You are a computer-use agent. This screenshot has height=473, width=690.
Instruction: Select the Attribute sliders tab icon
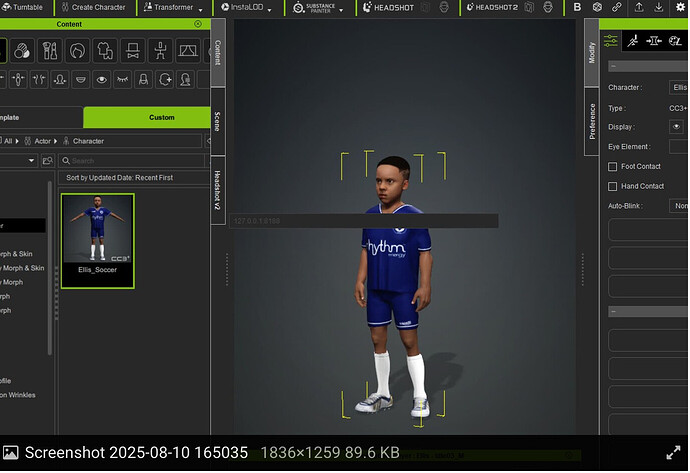tap(611, 41)
